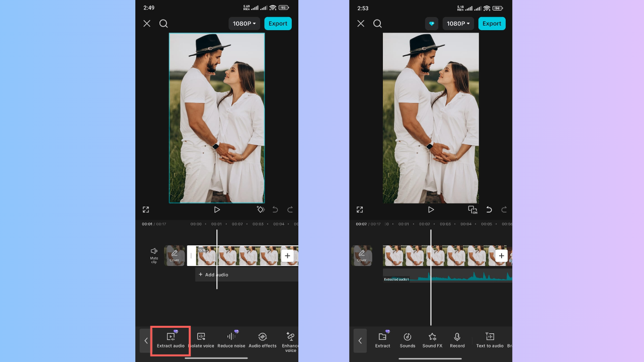The width and height of the screenshot is (644, 362).
Task: Redo the edit on the right phone
Action: click(504, 210)
